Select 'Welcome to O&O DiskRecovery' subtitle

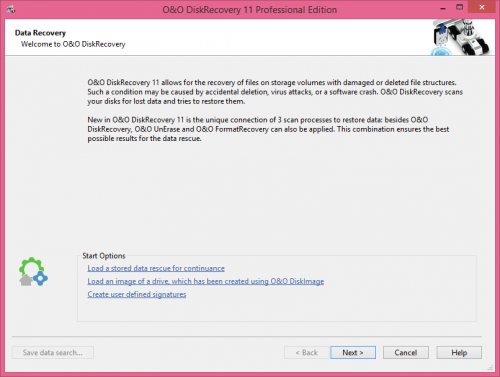click(73, 44)
